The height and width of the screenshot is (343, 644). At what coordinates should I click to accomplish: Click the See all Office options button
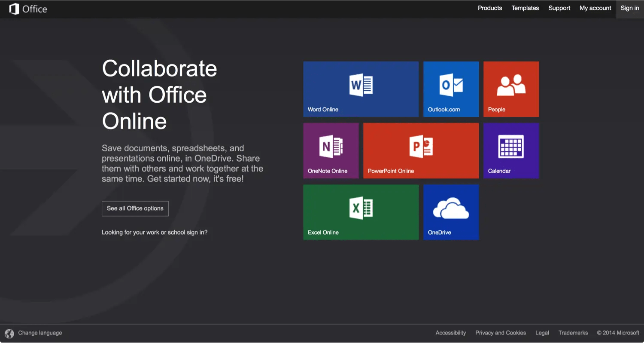point(135,208)
